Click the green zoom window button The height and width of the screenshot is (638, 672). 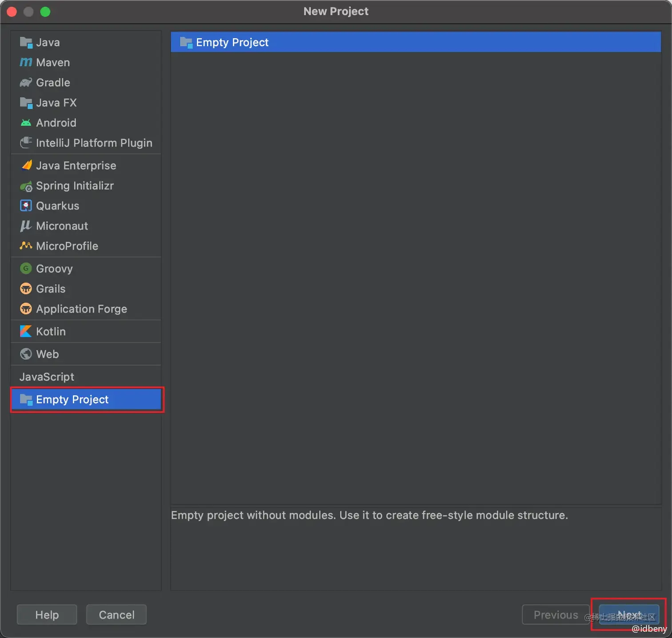(45, 12)
